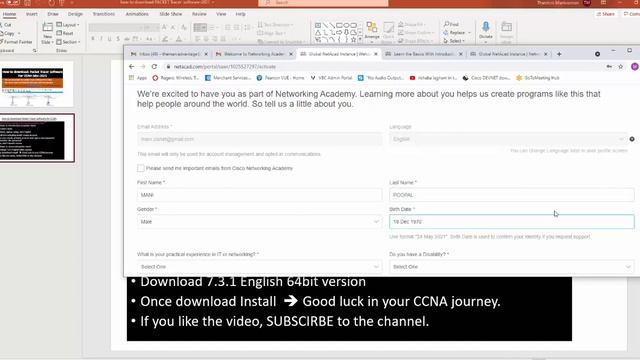
Task: Expand the shapes gallery more arrow
Action: click(360, 40)
